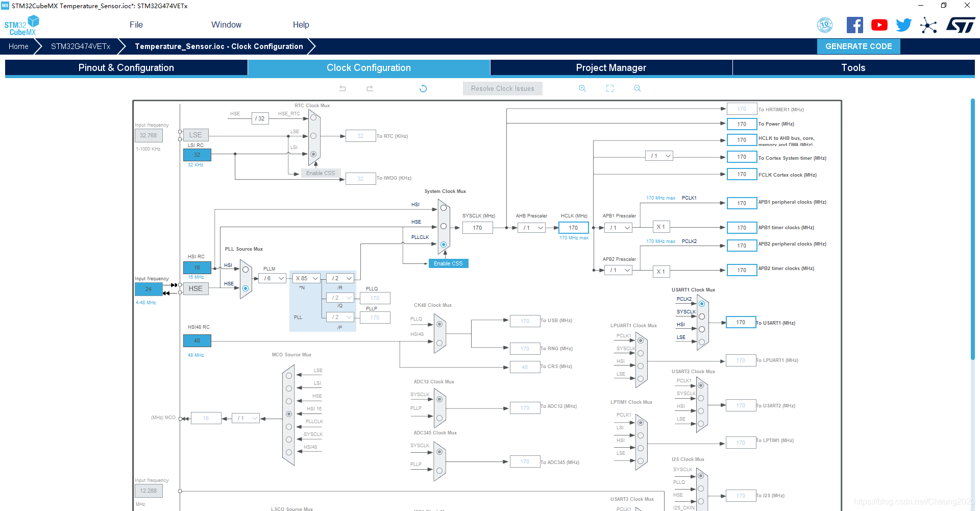
Task: Open the AHB Prescaler dropdown
Action: pyautogui.click(x=531, y=228)
